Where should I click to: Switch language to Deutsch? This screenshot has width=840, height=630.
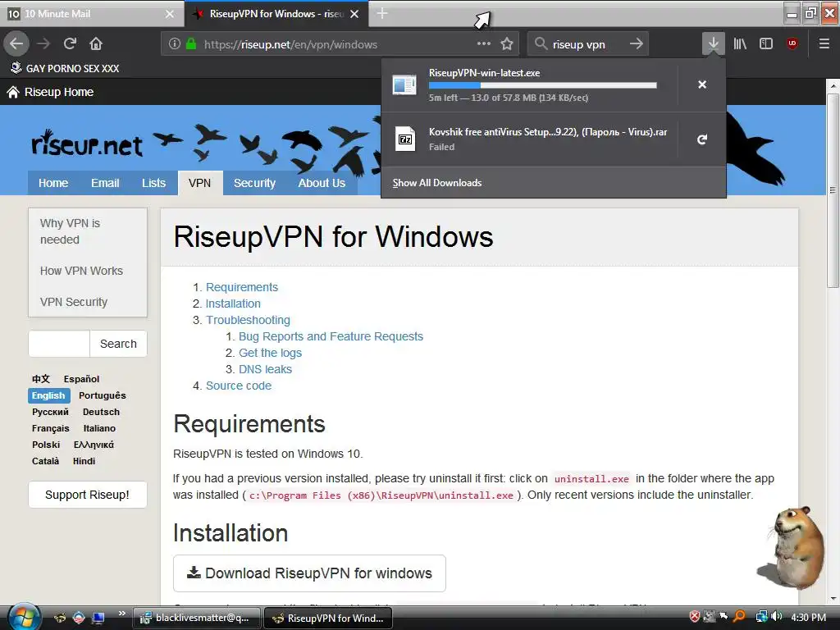[x=101, y=412]
